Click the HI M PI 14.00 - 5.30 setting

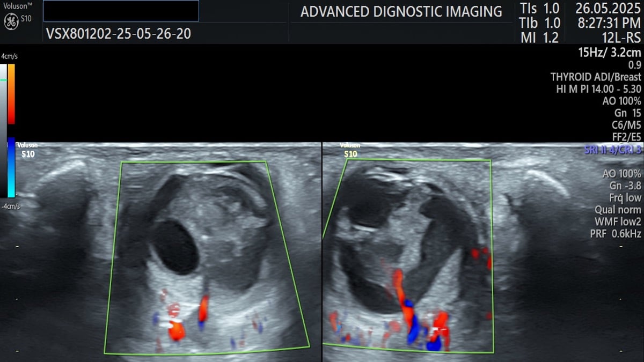pyautogui.click(x=598, y=88)
